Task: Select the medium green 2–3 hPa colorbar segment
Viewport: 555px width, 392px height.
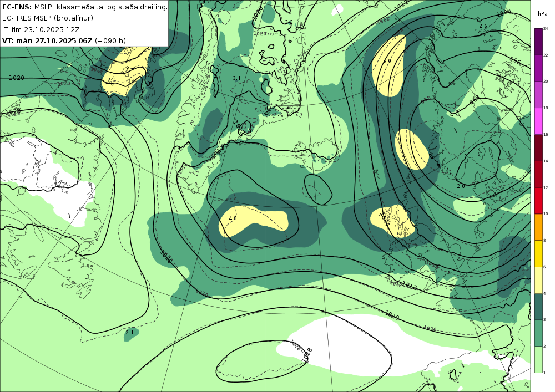Action: pos(539,333)
